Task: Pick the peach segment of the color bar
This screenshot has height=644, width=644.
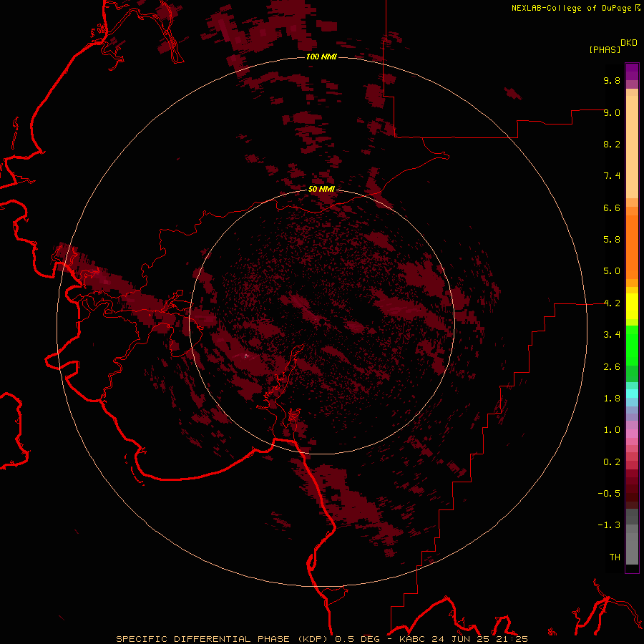Action: pyautogui.click(x=632, y=147)
